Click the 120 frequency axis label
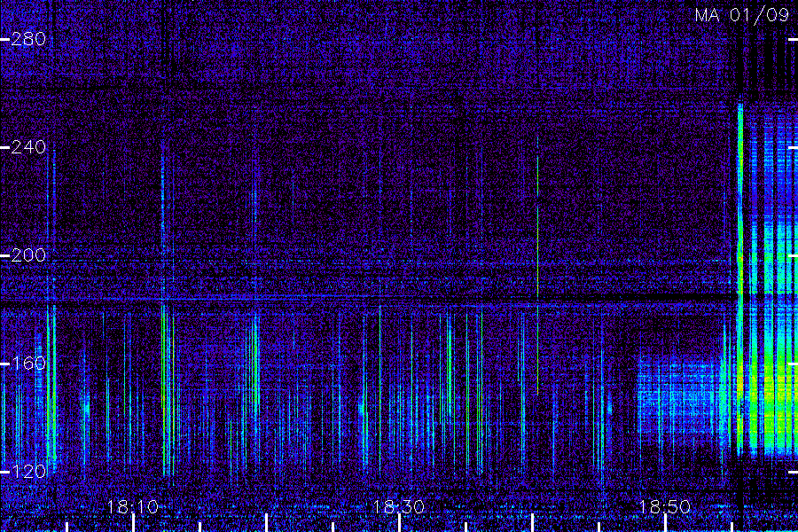The height and width of the screenshot is (532, 798). coord(28,471)
